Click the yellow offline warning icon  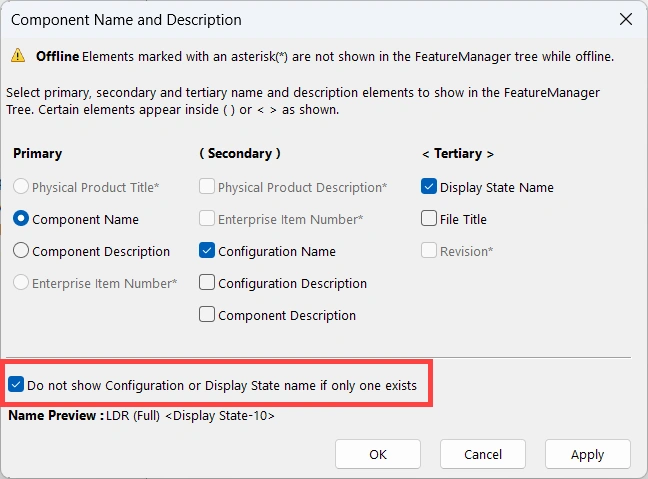tap(18, 57)
